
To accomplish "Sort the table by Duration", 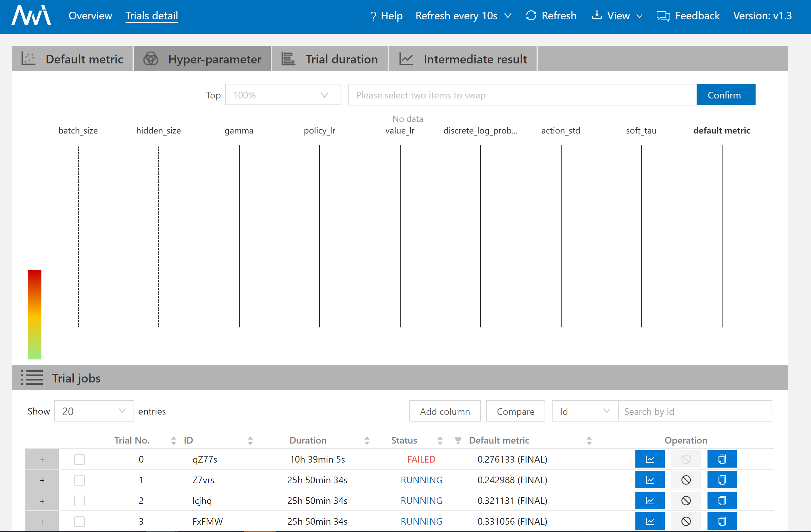I will (x=367, y=441).
